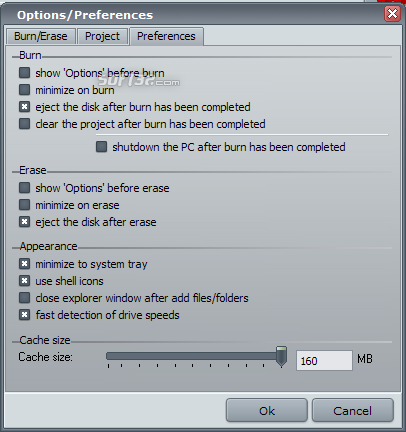Close the Options/Preferences dialog with X
Screen dimensions: 406x432
pyautogui.click(x=392, y=14)
